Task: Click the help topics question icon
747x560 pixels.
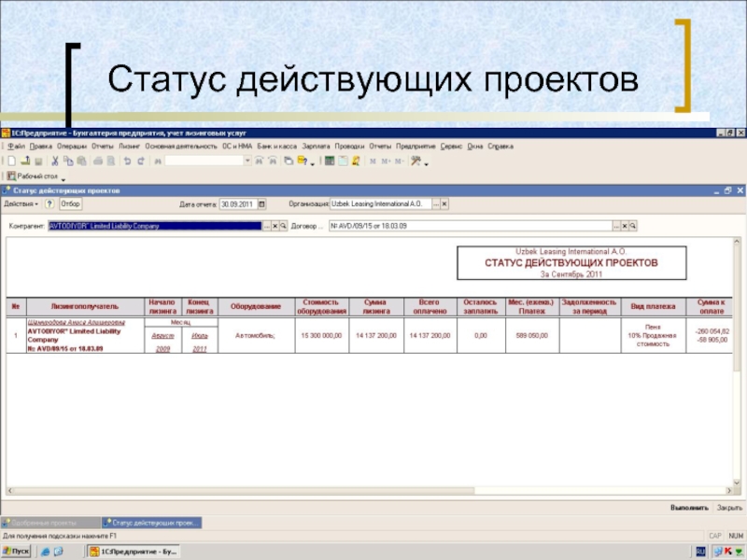Action: pyautogui.click(x=302, y=161)
